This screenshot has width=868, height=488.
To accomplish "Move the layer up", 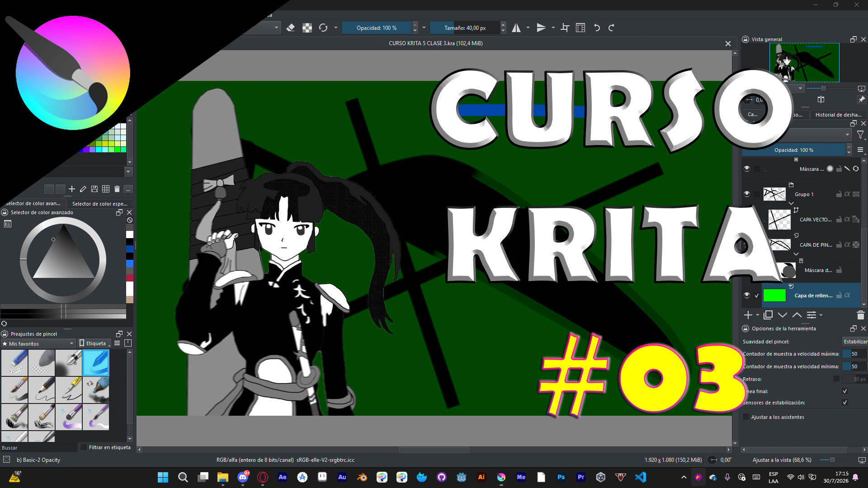I will point(797,315).
